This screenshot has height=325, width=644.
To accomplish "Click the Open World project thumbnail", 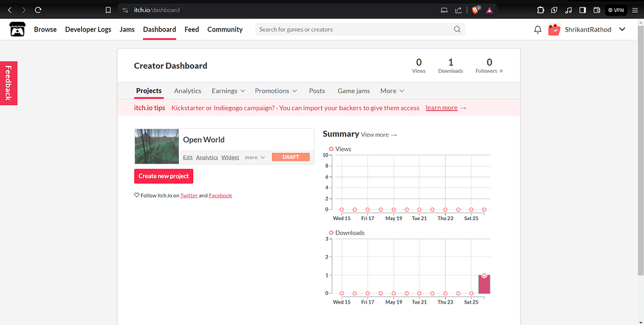I will pyautogui.click(x=157, y=146).
